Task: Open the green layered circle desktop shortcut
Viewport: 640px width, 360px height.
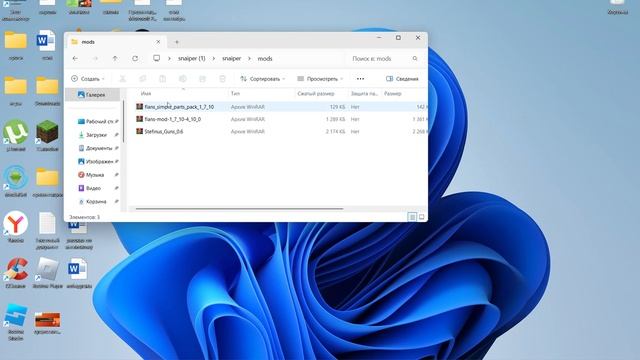Action: click(x=16, y=181)
